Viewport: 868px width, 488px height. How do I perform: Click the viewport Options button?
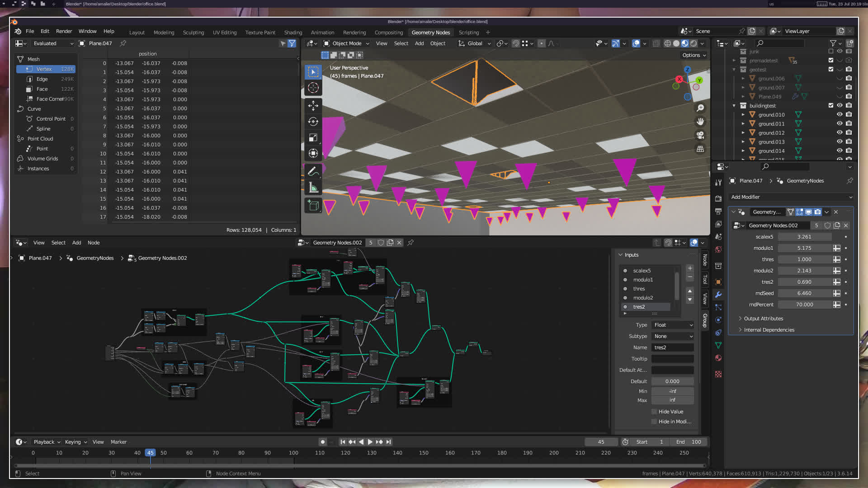point(694,55)
